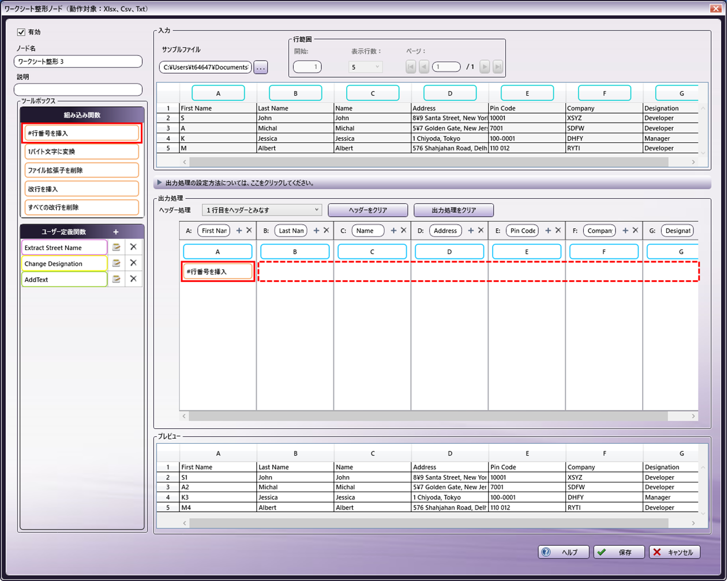Add column after Last Name header
Image resolution: width=728 pixels, height=581 pixels.
[x=316, y=231]
